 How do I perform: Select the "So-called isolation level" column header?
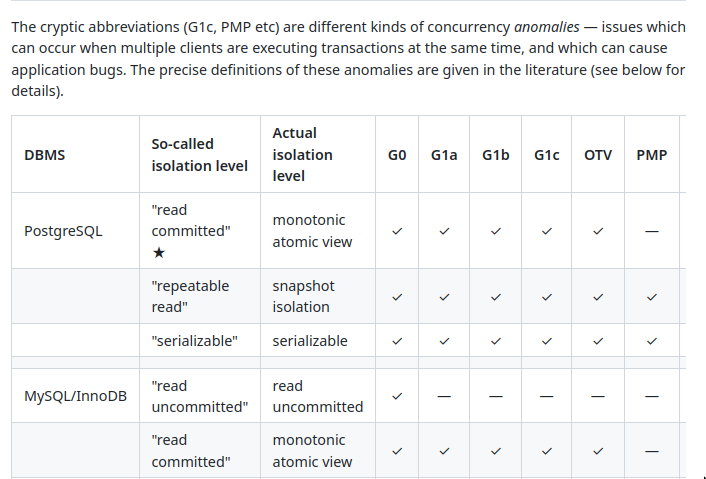199,155
